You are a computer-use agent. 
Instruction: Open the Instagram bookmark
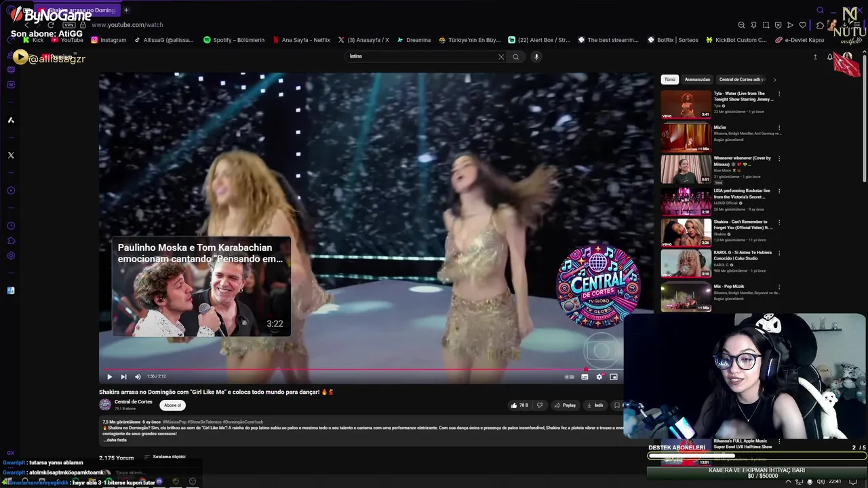108,40
